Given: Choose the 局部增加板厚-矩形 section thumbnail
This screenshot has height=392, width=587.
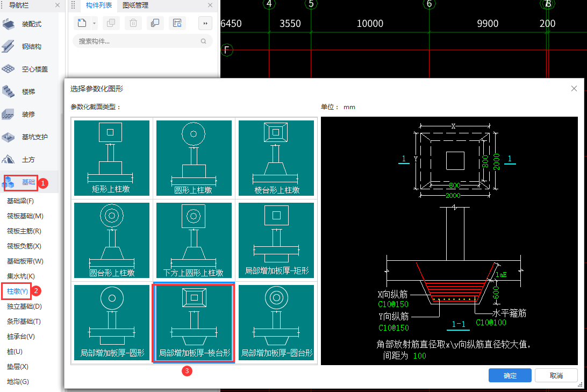Looking at the screenshot, I should click(276, 240).
